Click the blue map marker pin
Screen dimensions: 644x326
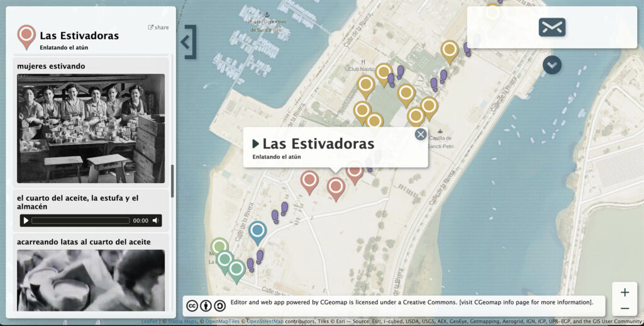pos(257,232)
